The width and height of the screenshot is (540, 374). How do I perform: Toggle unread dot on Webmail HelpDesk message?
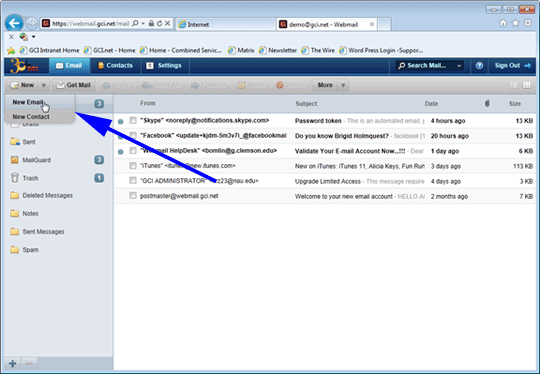click(x=121, y=152)
